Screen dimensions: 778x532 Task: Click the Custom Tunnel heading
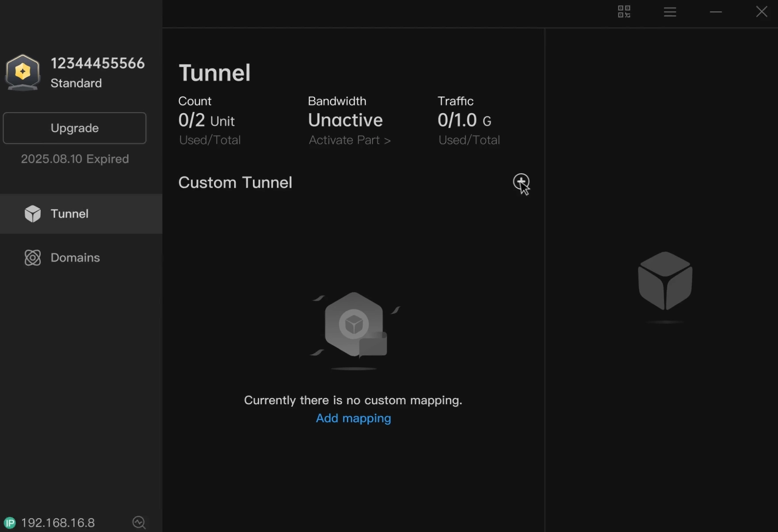[x=235, y=182]
